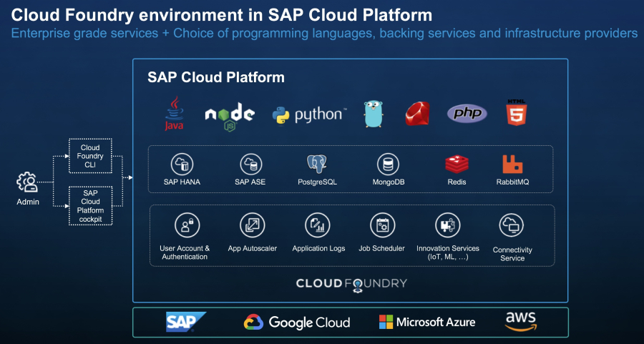The image size is (644, 344).
Task: Click the RabbitMQ icon
Action: click(511, 164)
